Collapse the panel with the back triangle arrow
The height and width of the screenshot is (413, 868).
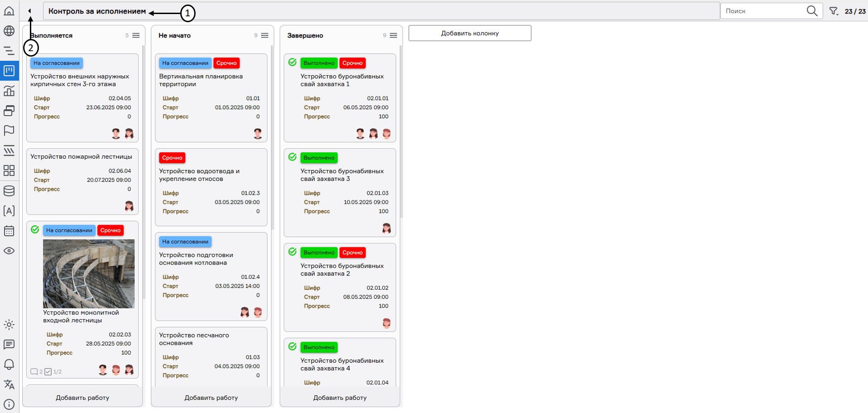click(x=30, y=11)
